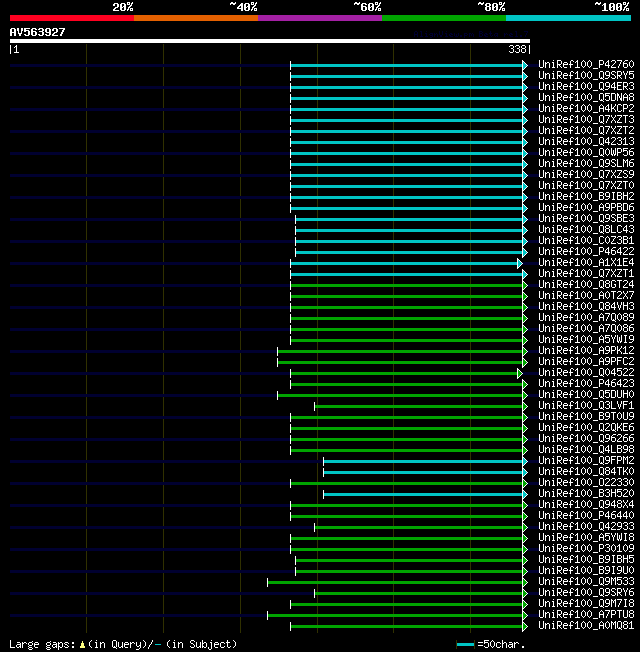Click start tick of UniRef100_A9PFC2 alignment

(277, 363)
